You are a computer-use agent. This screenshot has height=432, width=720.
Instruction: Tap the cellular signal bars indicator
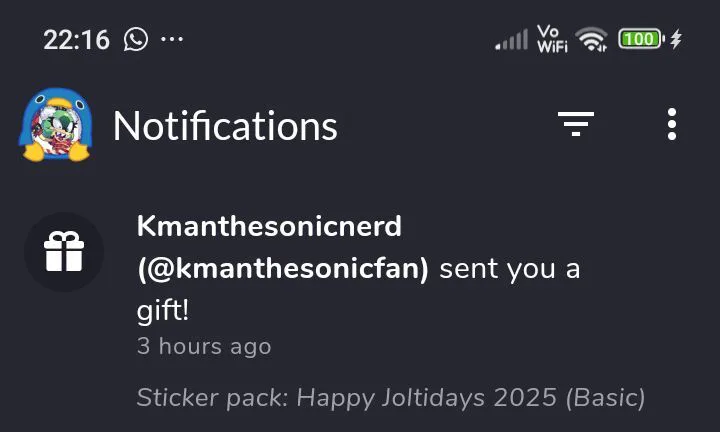click(x=511, y=40)
